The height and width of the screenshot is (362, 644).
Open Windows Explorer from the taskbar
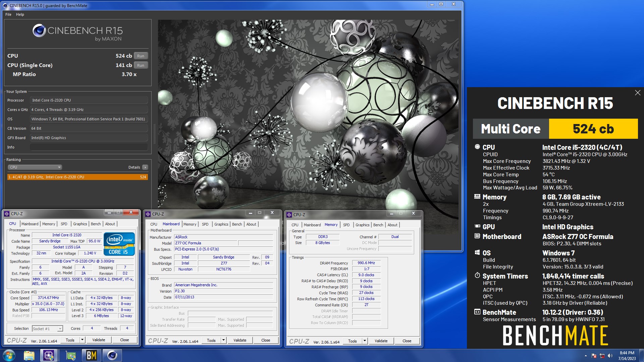click(x=29, y=355)
